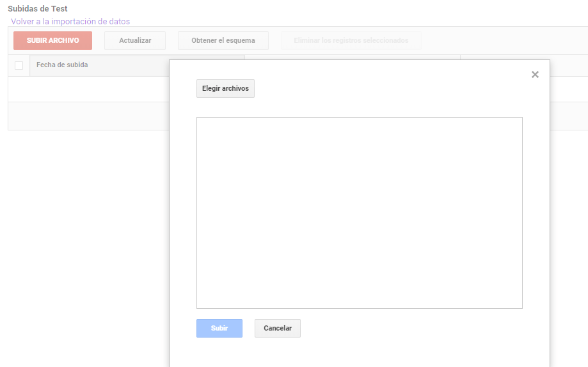Viewport: 588px width, 367px height.
Task: Click the red SUBIR ARCHIVO button
Action: (53, 40)
